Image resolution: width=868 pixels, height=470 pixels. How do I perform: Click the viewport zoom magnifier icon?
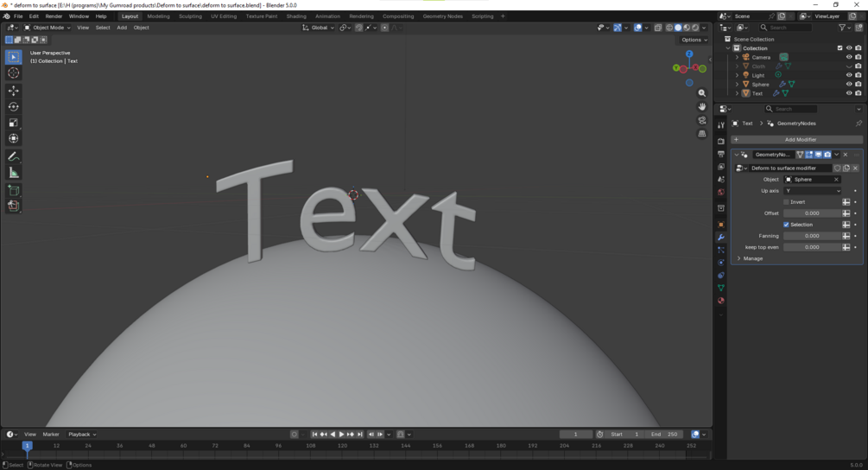702,93
